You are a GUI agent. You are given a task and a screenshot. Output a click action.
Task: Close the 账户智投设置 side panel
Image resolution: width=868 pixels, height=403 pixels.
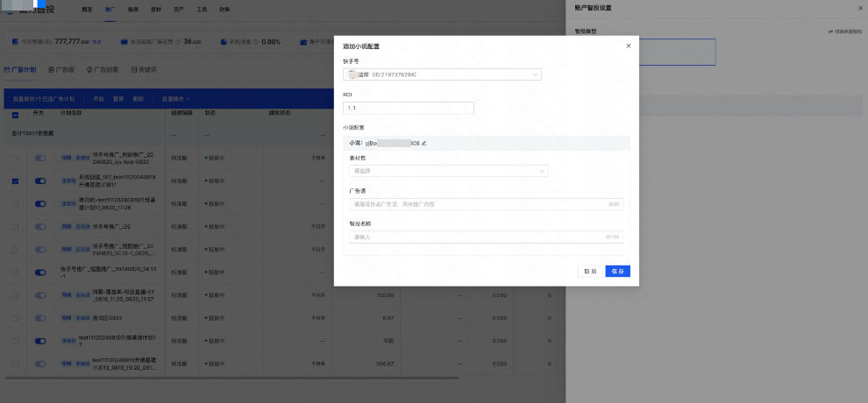pyautogui.click(x=859, y=8)
